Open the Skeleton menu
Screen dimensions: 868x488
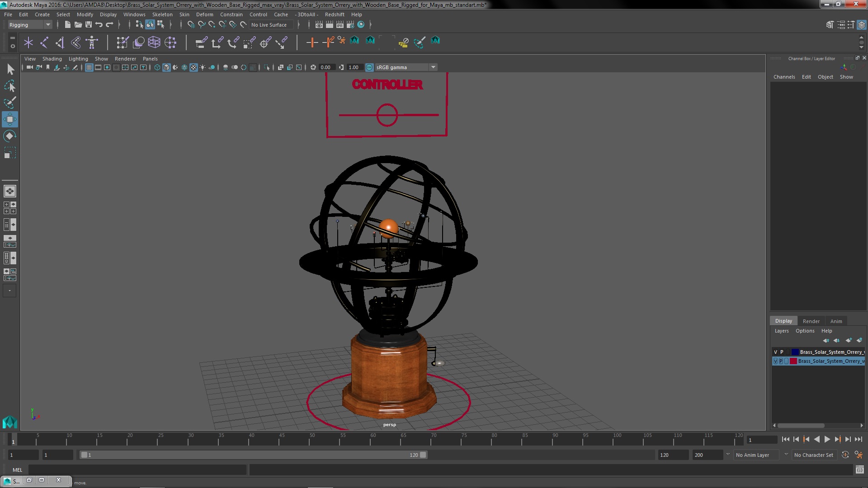click(162, 14)
